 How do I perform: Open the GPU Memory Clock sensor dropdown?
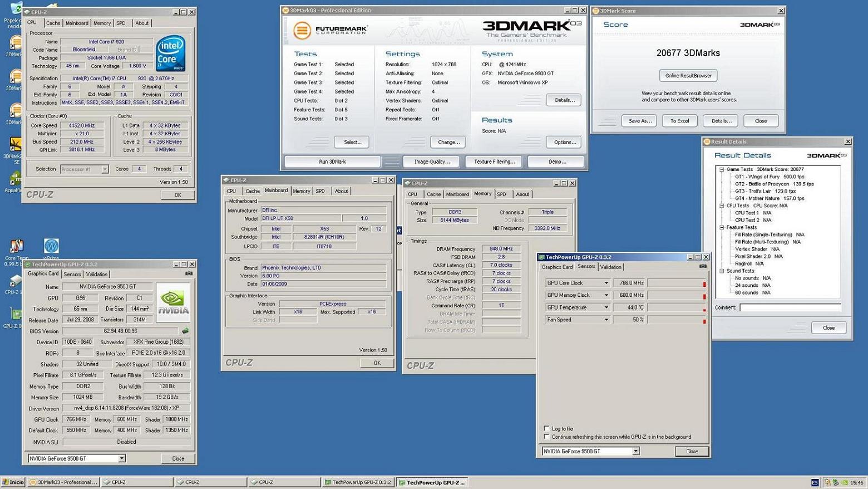tap(606, 295)
